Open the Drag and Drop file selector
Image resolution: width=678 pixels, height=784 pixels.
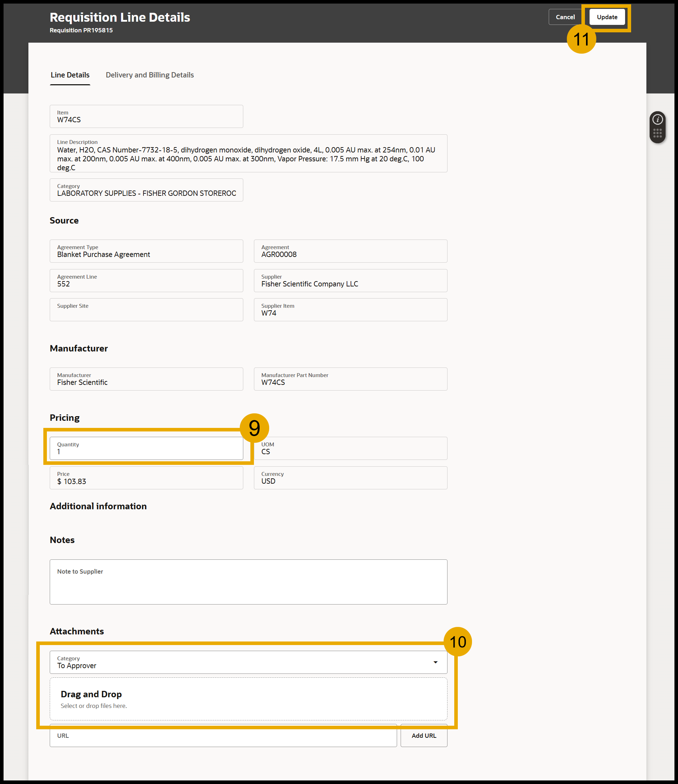pos(248,698)
